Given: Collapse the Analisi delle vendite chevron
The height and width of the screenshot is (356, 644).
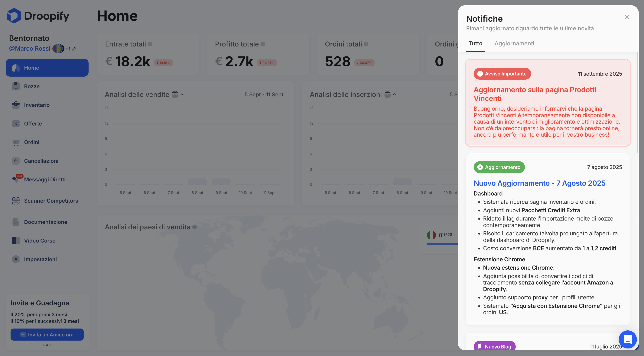Looking at the screenshot, I should point(182,95).
